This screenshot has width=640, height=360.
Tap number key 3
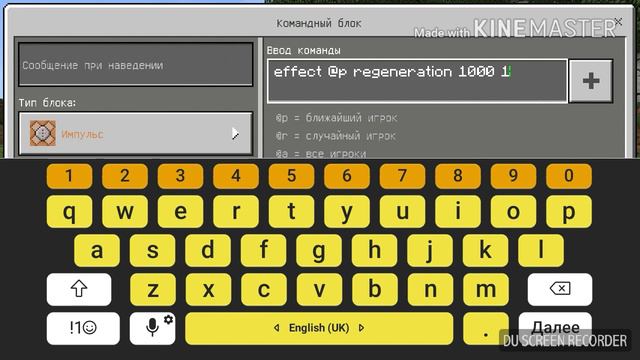click(x=180, y=176)
